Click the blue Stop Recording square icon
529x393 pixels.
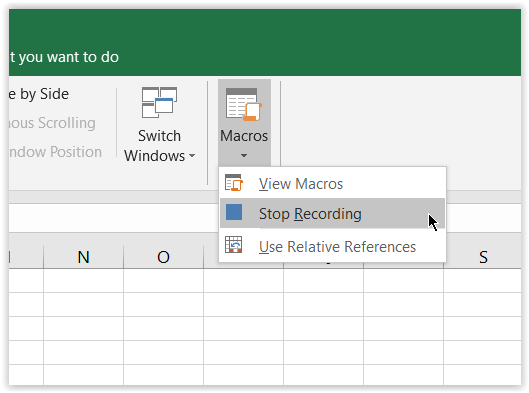[x=234, y=212]
